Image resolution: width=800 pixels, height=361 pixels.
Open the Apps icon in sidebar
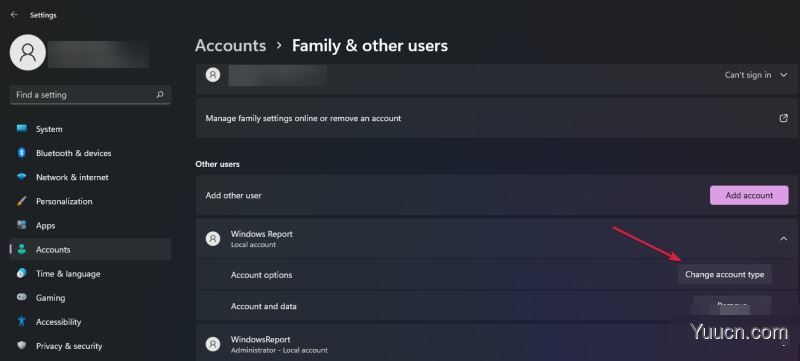21,225
